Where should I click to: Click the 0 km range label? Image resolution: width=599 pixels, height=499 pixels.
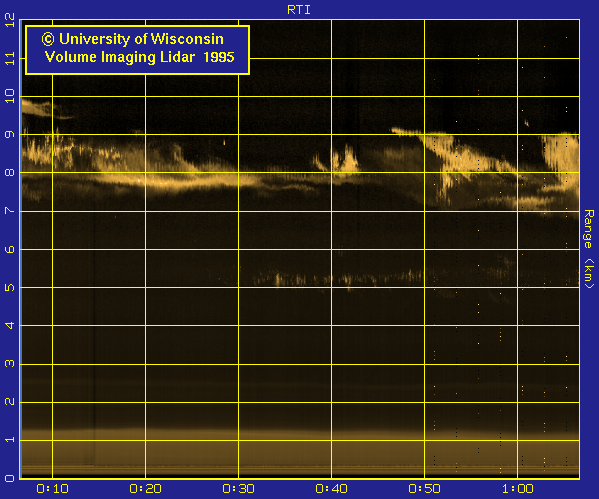click(10, 478)
